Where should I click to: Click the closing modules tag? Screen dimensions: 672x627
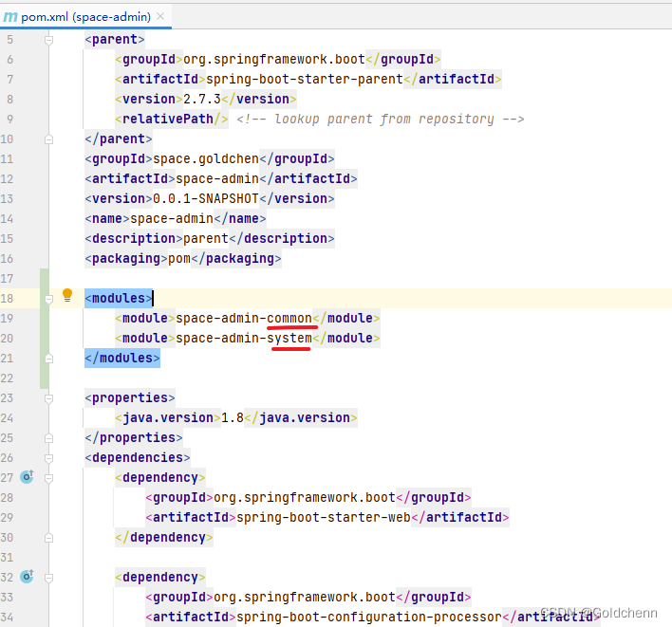coord(122,358)
